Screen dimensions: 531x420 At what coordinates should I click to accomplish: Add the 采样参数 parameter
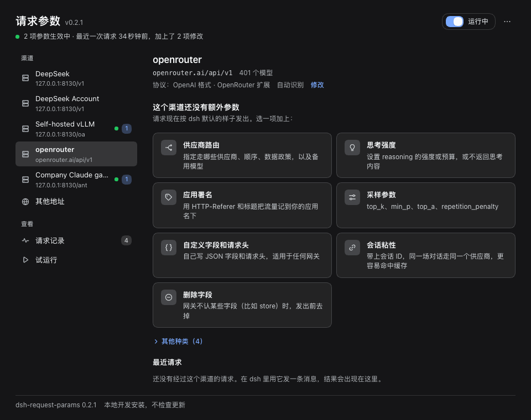[x=426, y=206]
